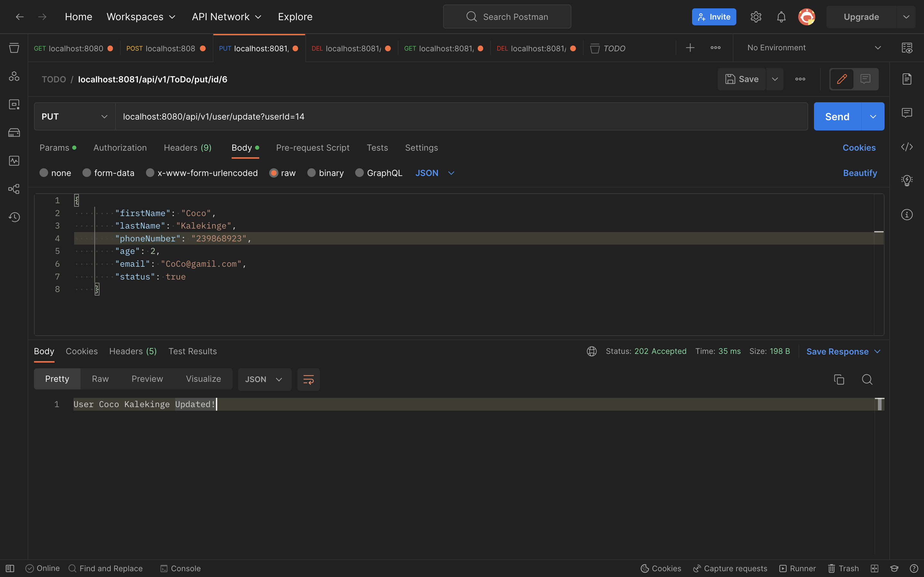Click the notifications bell icon

click(x=781, y=17)
